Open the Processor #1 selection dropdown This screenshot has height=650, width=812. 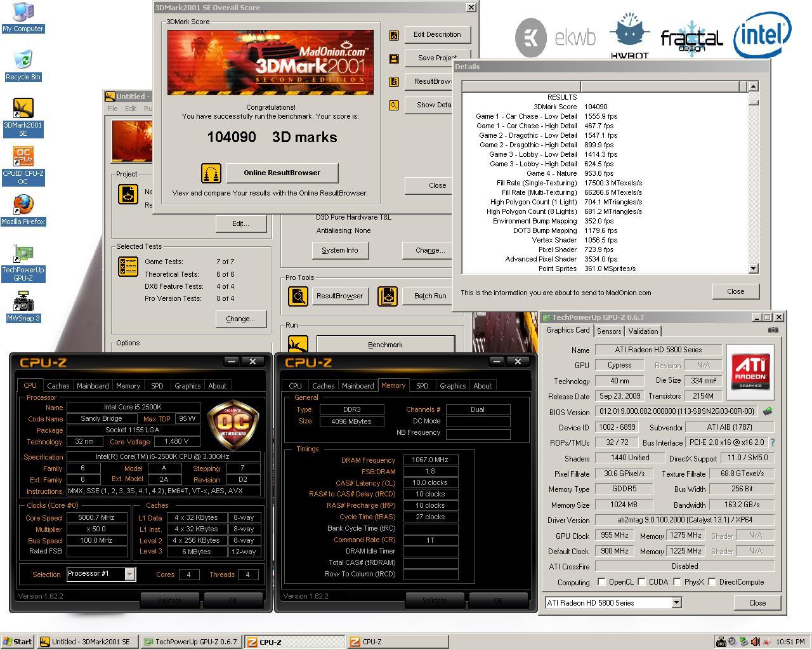(x=129, y=574)
